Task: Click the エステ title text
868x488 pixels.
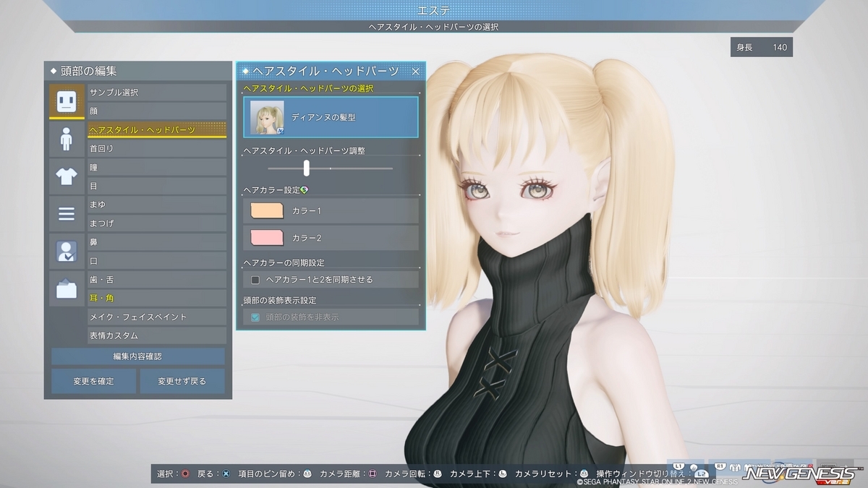Action: coord(433,10)
